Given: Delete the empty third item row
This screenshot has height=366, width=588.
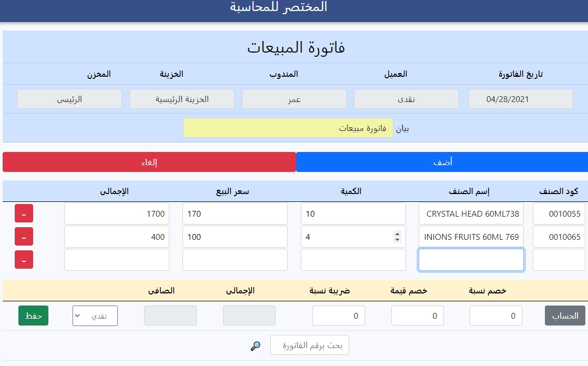Looking at the screenshot, I should pos(24,260).
